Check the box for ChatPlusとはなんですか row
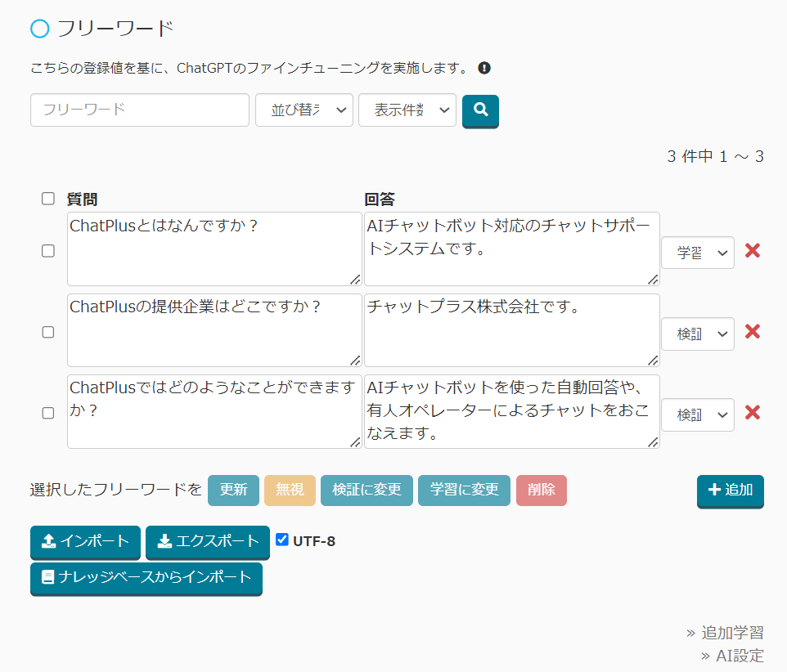This screenshot has width=787, height=672. click(48, 251)
